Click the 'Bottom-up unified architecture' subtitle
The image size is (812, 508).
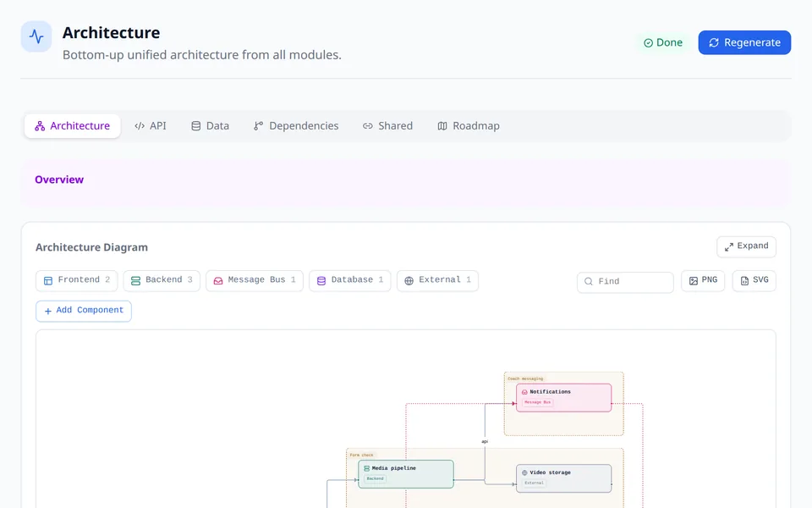pos(202,55)
